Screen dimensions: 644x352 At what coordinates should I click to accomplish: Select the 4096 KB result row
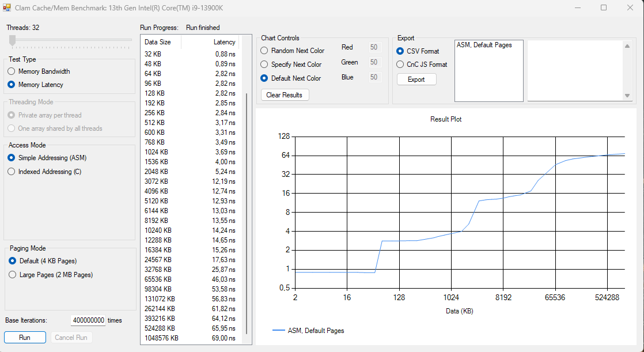[190, 191]
